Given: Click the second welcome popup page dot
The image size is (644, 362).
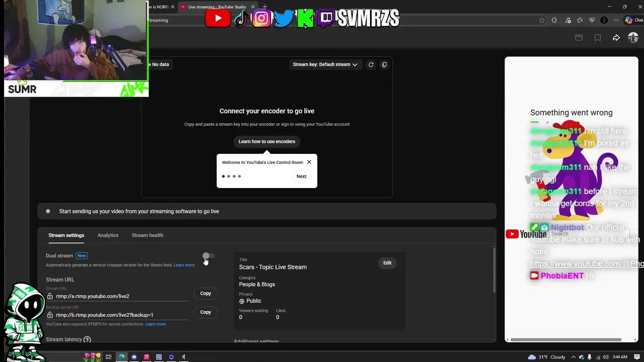Looking at the screenshot, I should point(228,176).
